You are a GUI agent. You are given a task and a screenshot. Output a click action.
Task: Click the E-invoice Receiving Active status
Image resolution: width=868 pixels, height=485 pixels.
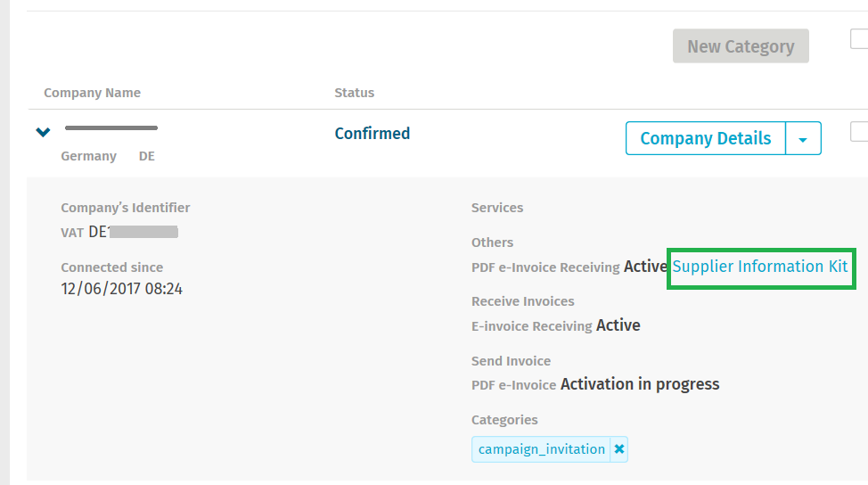(618, 325)
